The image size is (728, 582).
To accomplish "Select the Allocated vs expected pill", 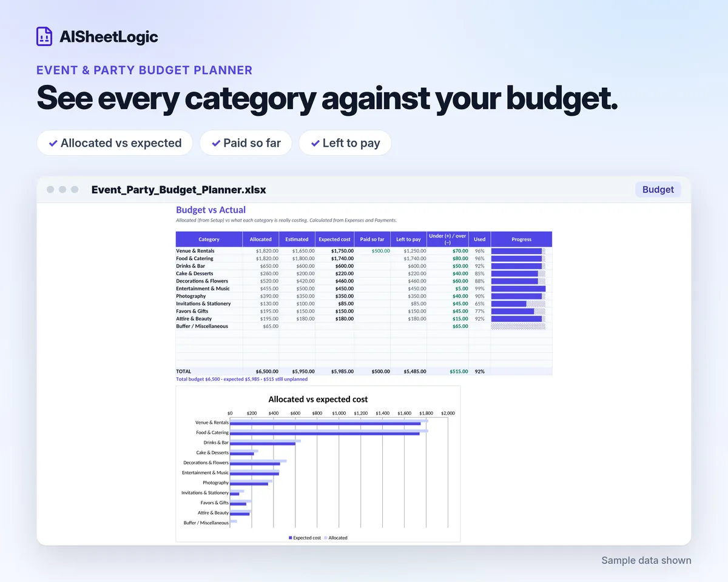I will (x=115, y=143).
